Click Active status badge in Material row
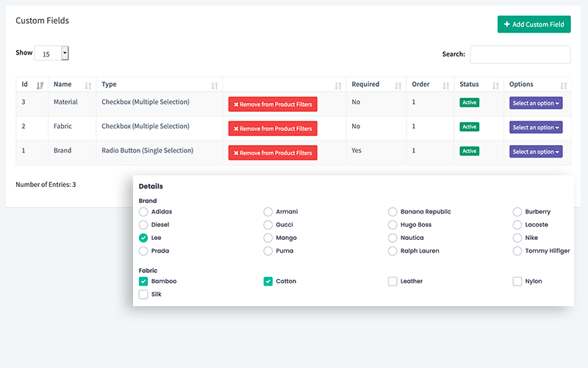 [x=469, y=102]
